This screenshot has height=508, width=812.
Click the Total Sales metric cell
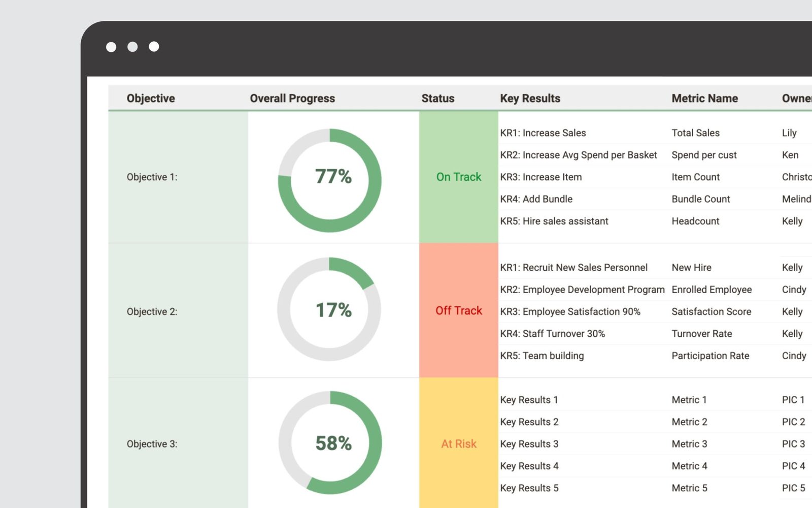click(x=695, y=133)
